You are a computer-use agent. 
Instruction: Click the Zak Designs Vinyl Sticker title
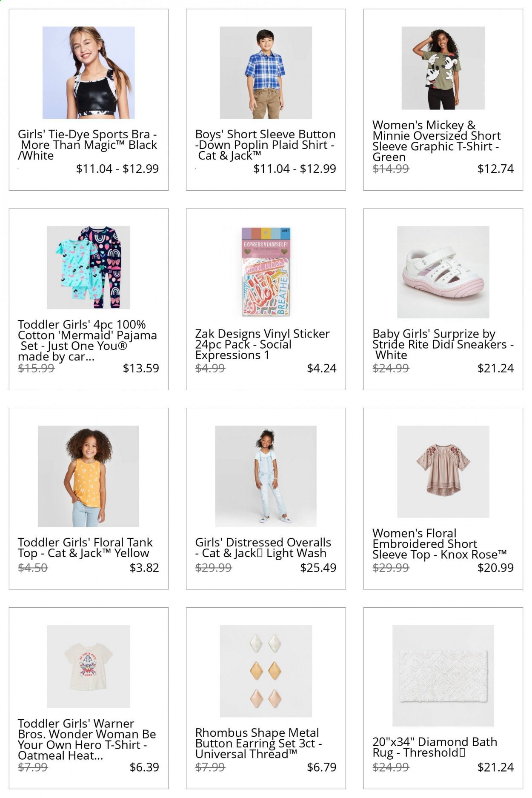[x=262, y=344]
